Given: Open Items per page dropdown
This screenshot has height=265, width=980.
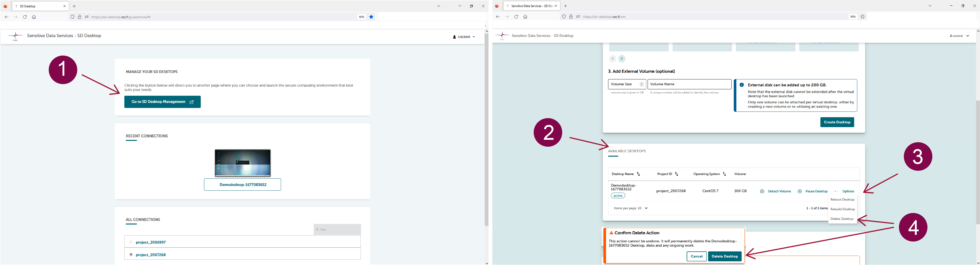Looking at the screenshot, I should point(631,208).
